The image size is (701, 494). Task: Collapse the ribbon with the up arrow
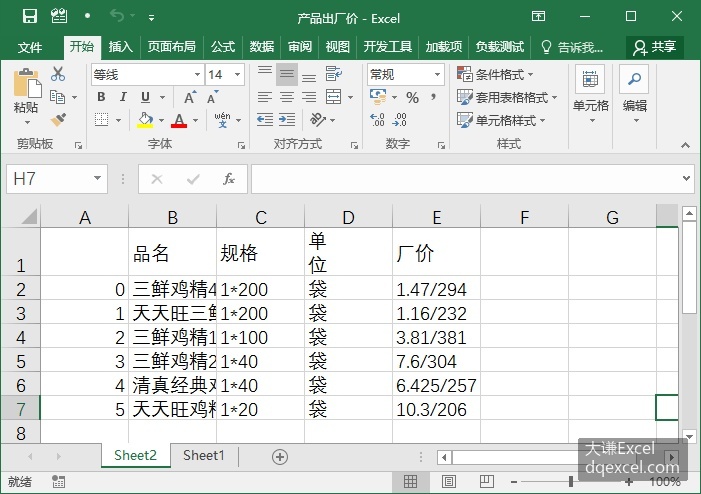click(x=685, y=145)
